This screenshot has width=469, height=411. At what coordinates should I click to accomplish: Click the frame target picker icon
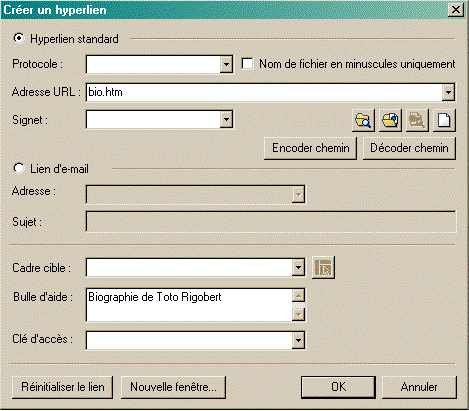tap(323, 267)
